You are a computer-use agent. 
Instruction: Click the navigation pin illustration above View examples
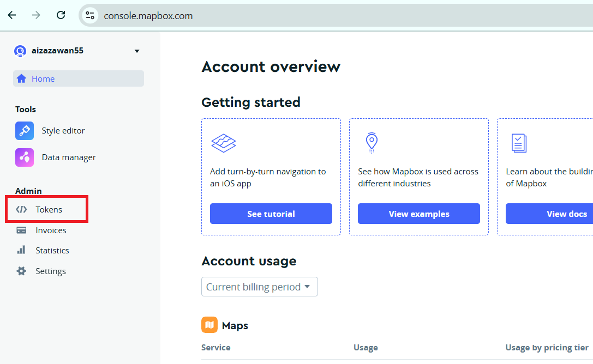click(372, 143)
